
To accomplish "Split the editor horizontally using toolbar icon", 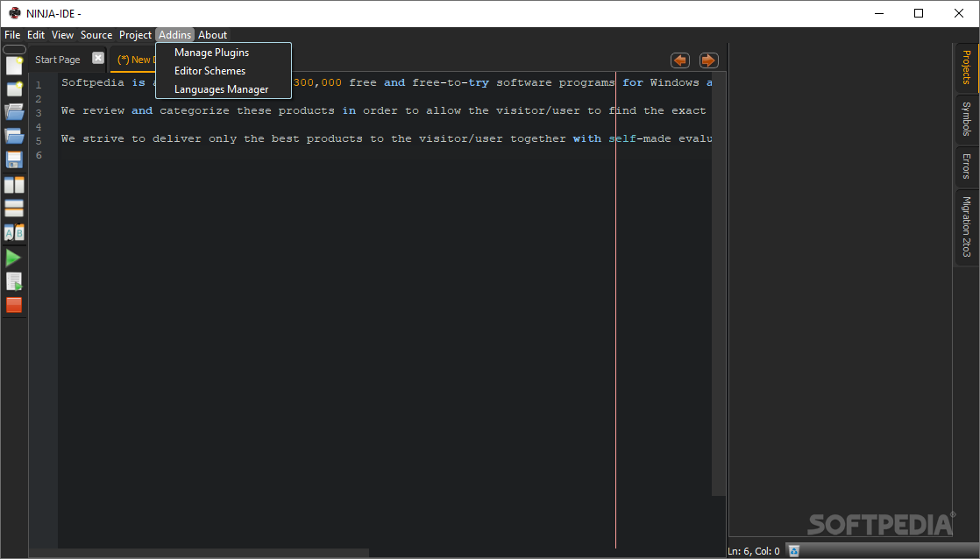I will [14, 209].
